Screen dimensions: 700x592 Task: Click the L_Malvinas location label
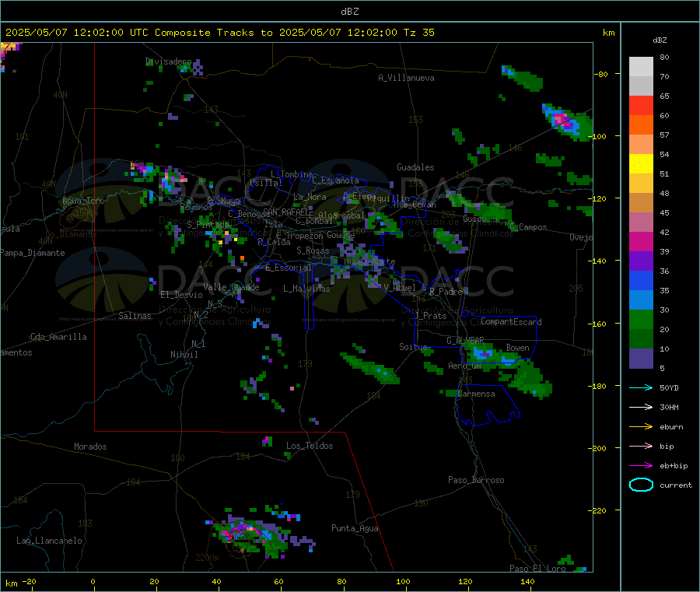(306, 289)
